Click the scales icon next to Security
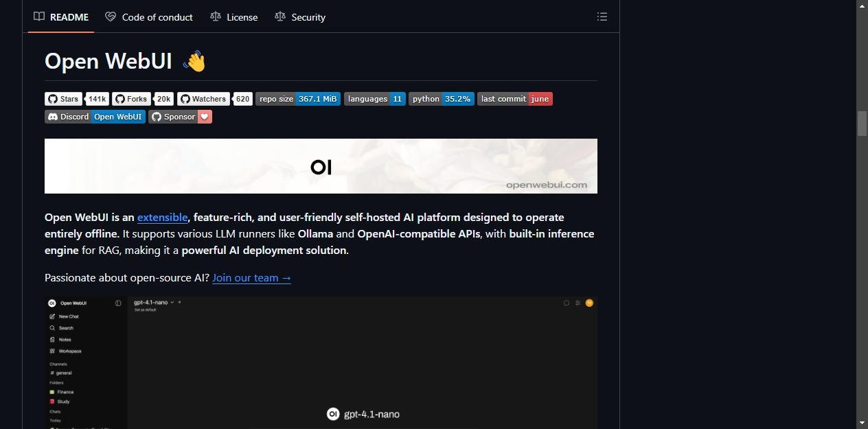The image size is (868, 429). point(279,17)
